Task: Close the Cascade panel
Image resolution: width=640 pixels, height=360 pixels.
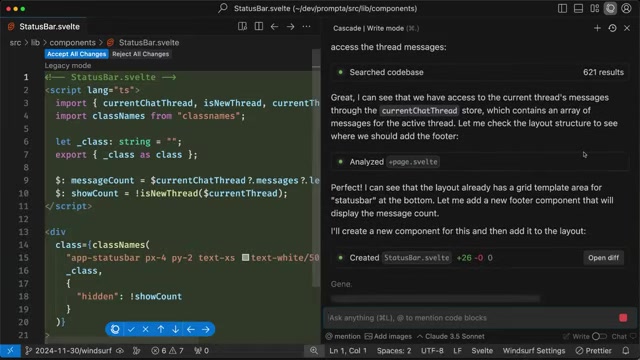Action: (x=627, y=28)
